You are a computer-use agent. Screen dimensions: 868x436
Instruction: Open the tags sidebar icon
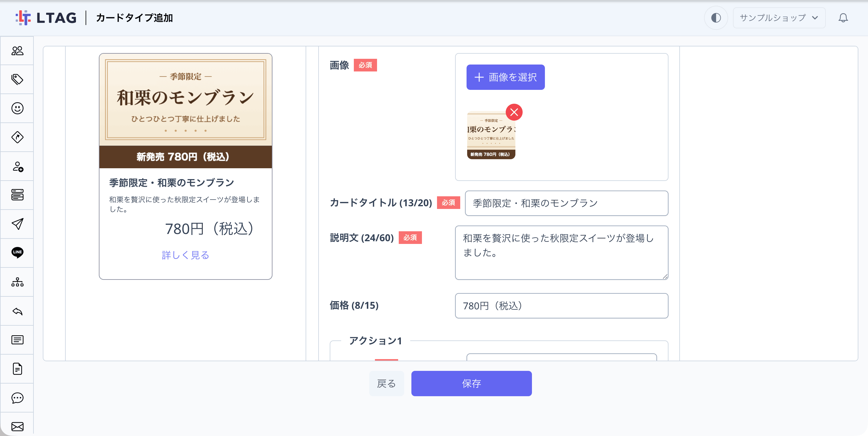[17, 80]
